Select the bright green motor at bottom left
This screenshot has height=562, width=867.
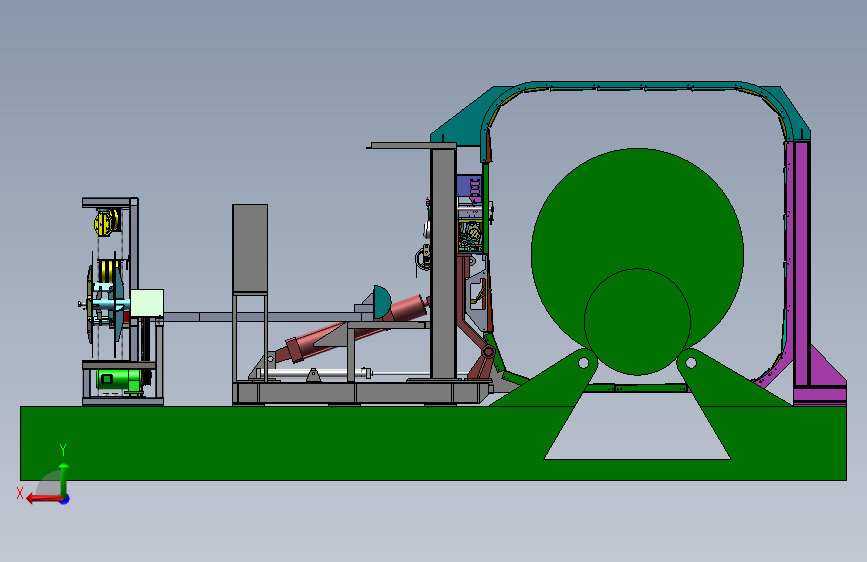tap(119, 380)
